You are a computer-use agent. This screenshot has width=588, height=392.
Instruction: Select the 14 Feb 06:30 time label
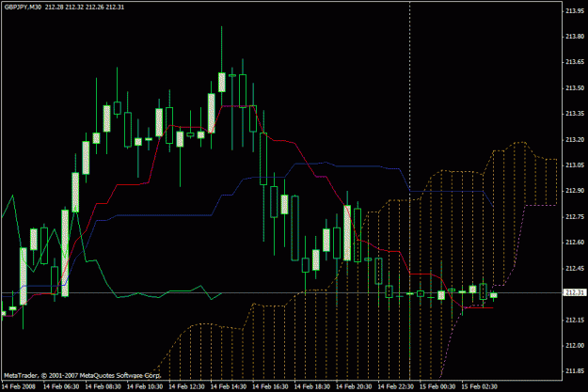(61, 386)
